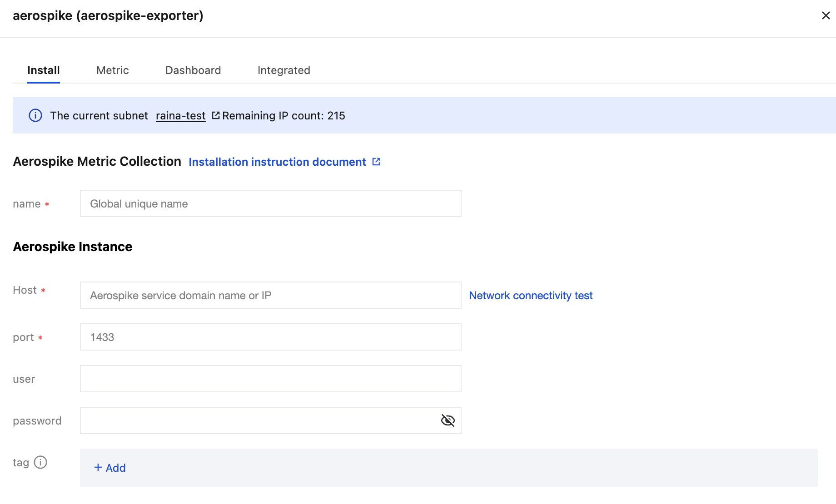The width and height of the screenshot is (836, 504).
Task: Click the Aerospike Host input field
Action: (271, 296)
